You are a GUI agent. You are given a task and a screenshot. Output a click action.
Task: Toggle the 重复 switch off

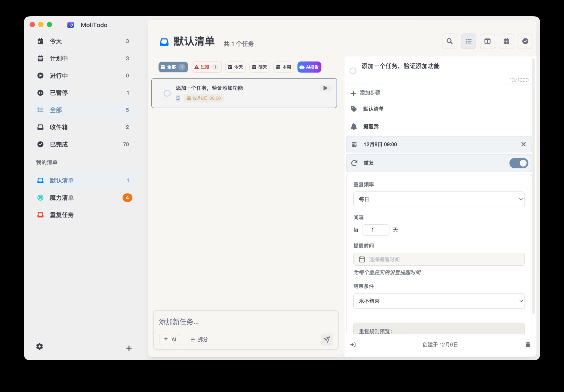click(x=518, y=163)
